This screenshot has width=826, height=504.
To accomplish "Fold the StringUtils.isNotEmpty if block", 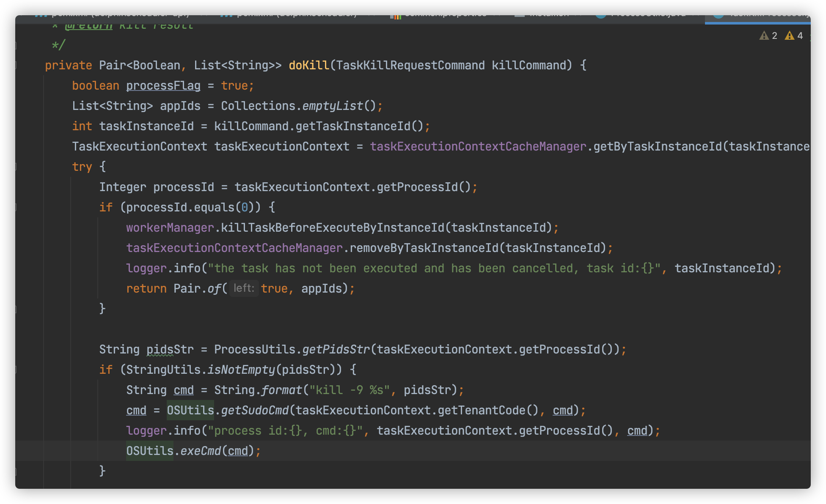I will coord(17,370).
